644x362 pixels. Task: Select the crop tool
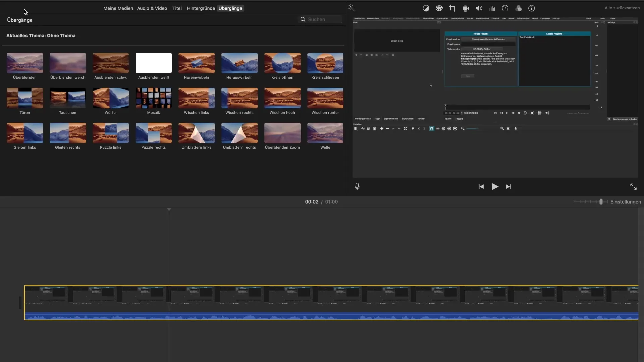pos(452,8)
